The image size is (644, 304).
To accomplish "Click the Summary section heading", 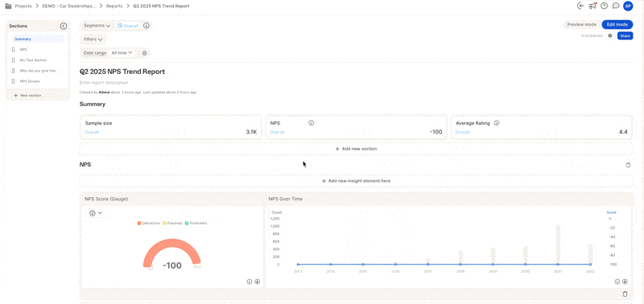I will click(93, 105).
